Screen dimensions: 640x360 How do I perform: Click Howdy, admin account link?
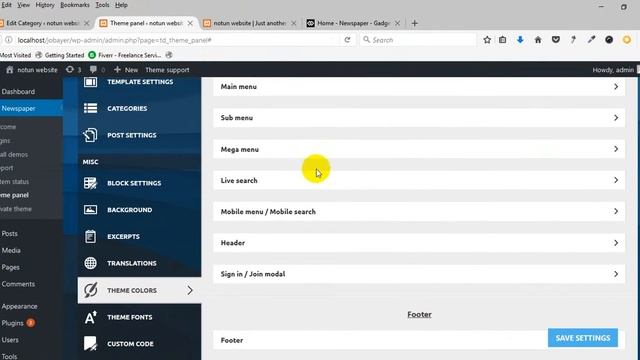coord(613,70)
